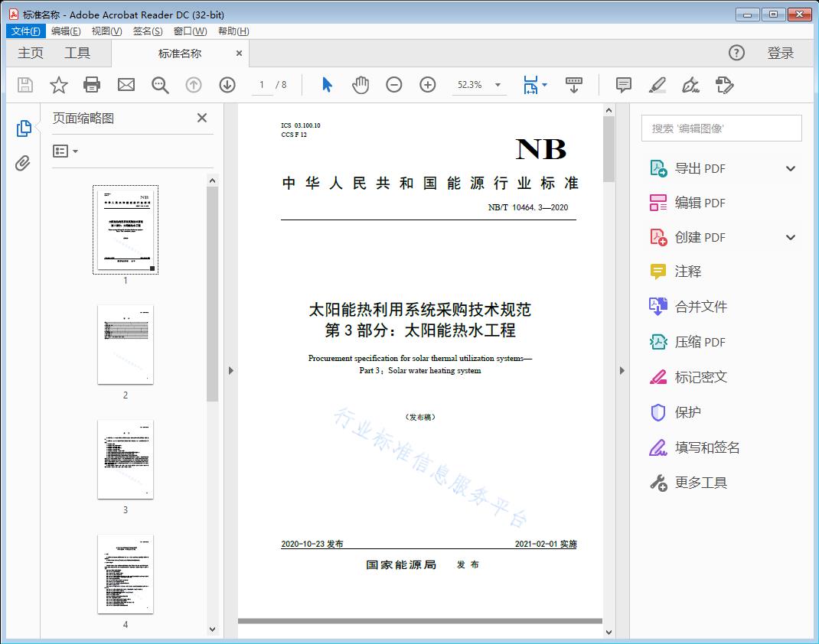
Task: Select the Hand tool in the toolbar
Action: [x=359, y=85]
